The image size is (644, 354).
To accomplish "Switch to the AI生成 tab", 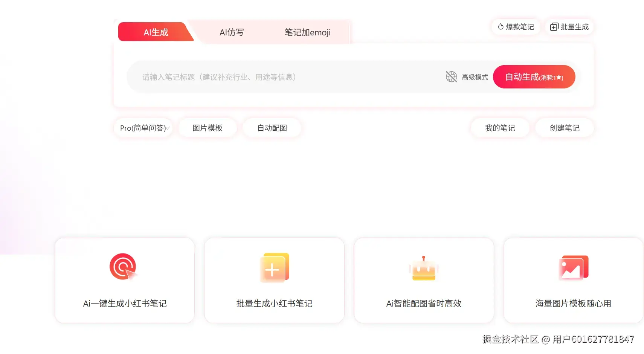I will pyautogui.click(x=156, y=32).
